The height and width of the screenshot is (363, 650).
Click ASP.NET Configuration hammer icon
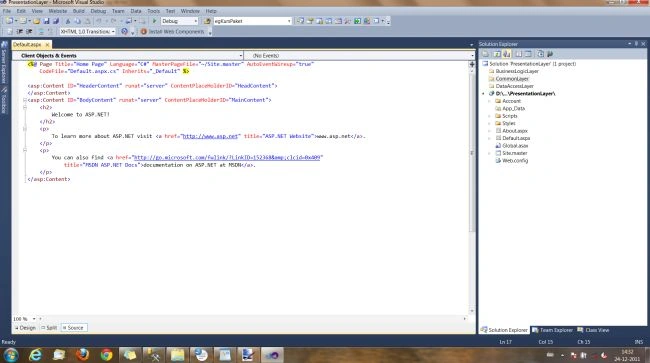[x=550, y=54]
